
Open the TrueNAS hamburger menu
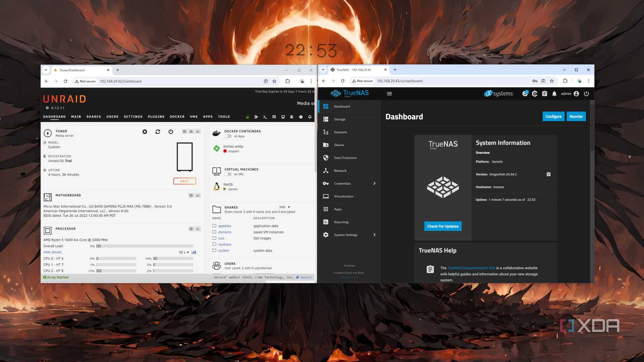coord(389,94)
